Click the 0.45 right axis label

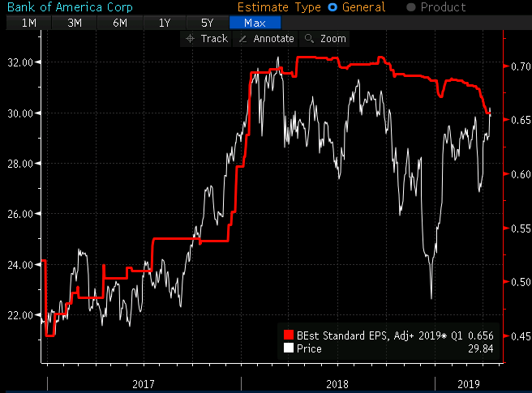(521, 336)
